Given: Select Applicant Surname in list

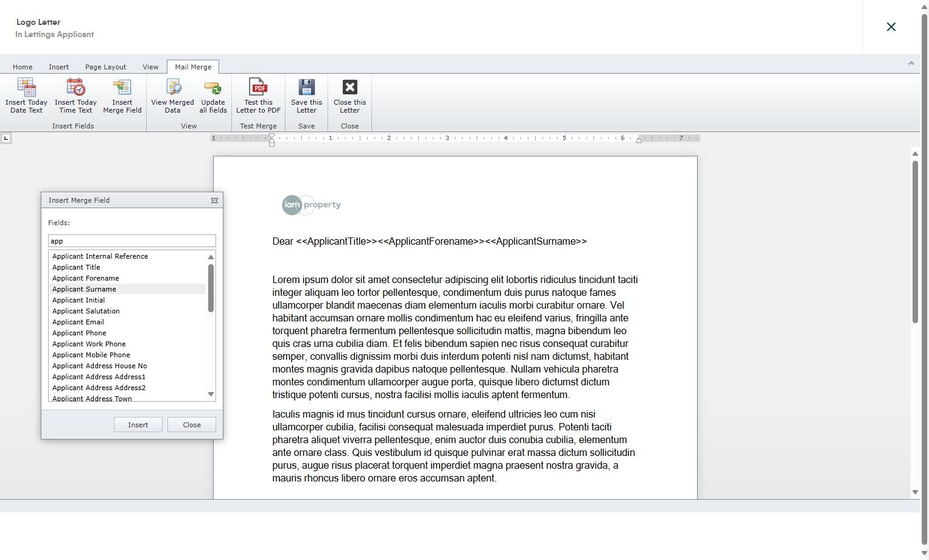Looking at the screenshot, I should [x=127, y=289].
